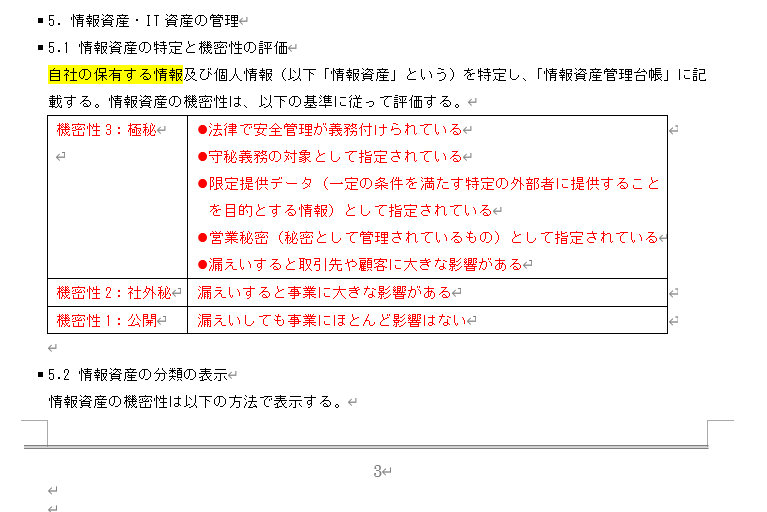The image size is (767, 512).
Task: Click heading '5.1 情報資産の特定と機密性の評価'
Action: pos(168,47)
